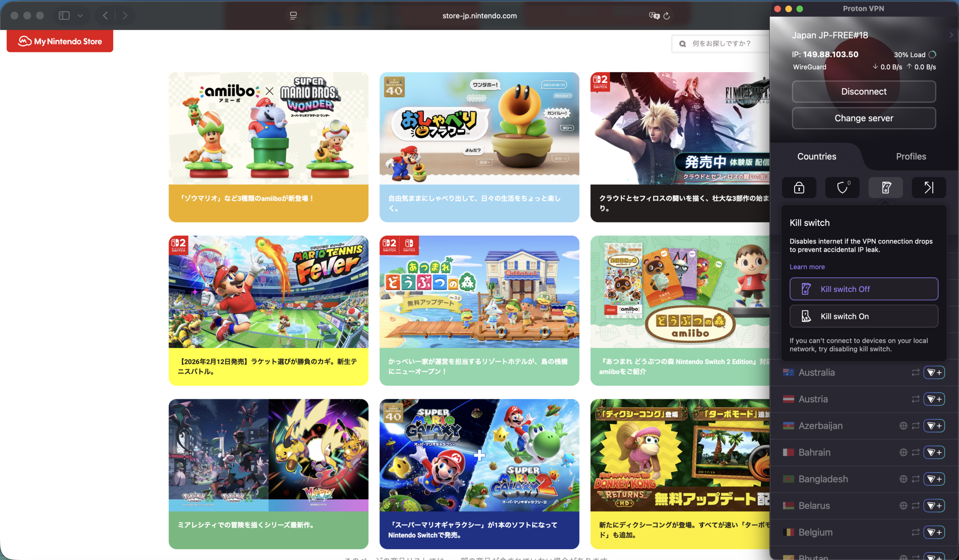This screenshot has height=560, width=959.
Task: Open the Talking Flower (おしゃべりフラワー) card
Action: click(479, 147)
